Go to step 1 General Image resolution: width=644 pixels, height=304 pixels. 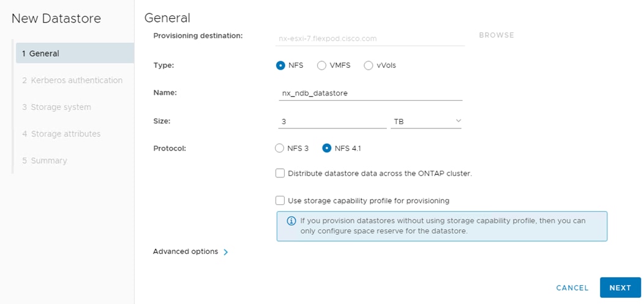coord(73,53)
